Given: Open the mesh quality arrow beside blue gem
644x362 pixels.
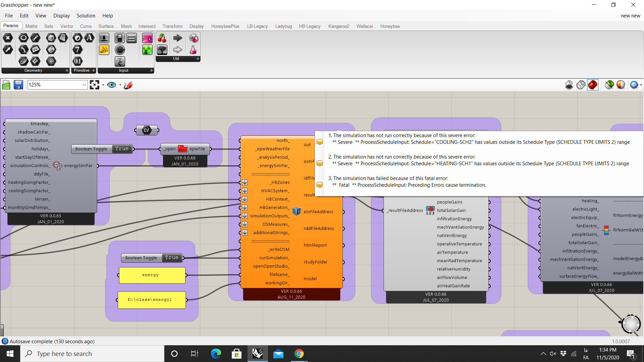Looking at the screenshot, I should point(641,85).
